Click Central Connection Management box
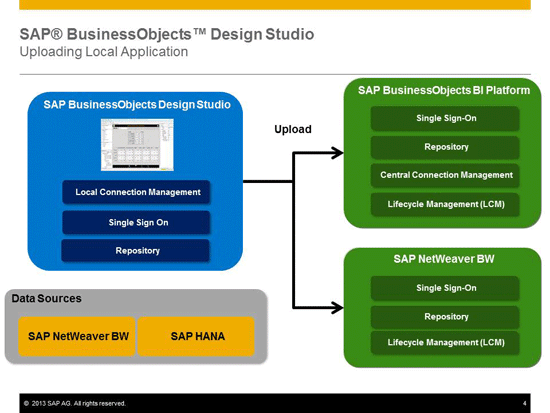The width and height of the screenshot is (550, 413). (x=445, y=175)
